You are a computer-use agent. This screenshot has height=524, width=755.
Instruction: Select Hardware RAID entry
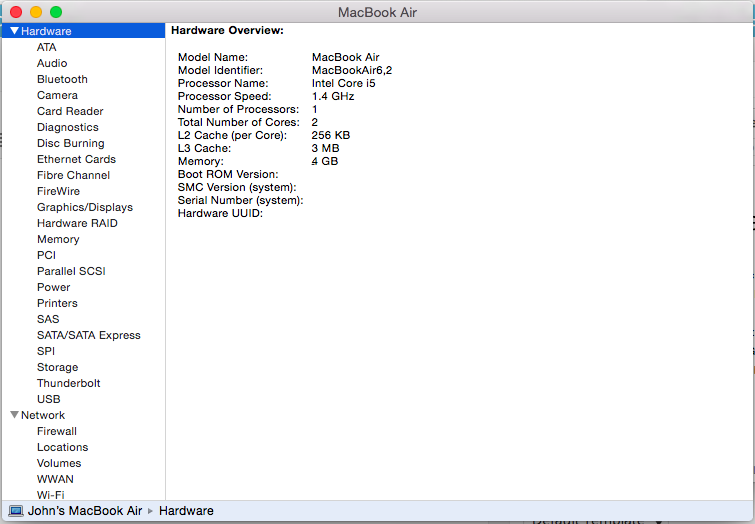click(77, 223)
